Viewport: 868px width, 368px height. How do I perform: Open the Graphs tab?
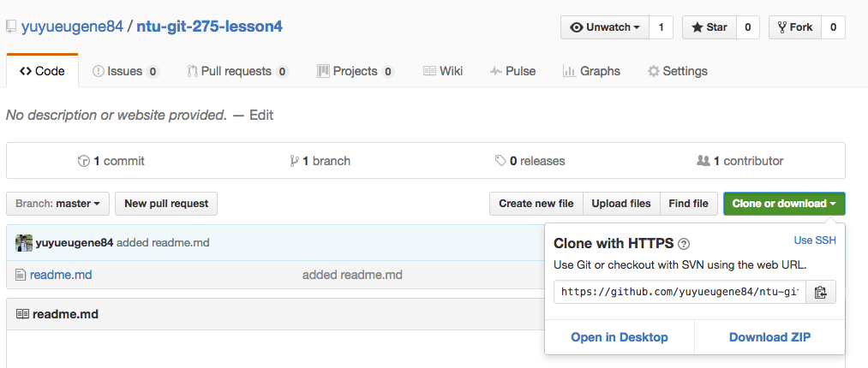pos(591,71)
